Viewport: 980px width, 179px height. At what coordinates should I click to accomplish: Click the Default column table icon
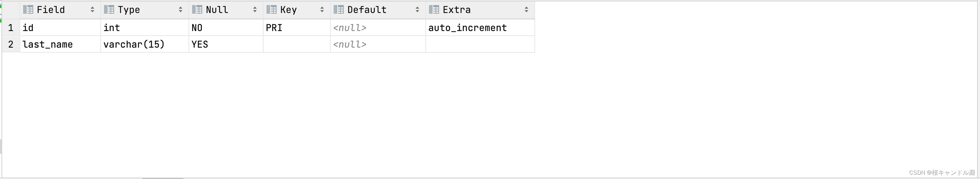coord(339,10)
